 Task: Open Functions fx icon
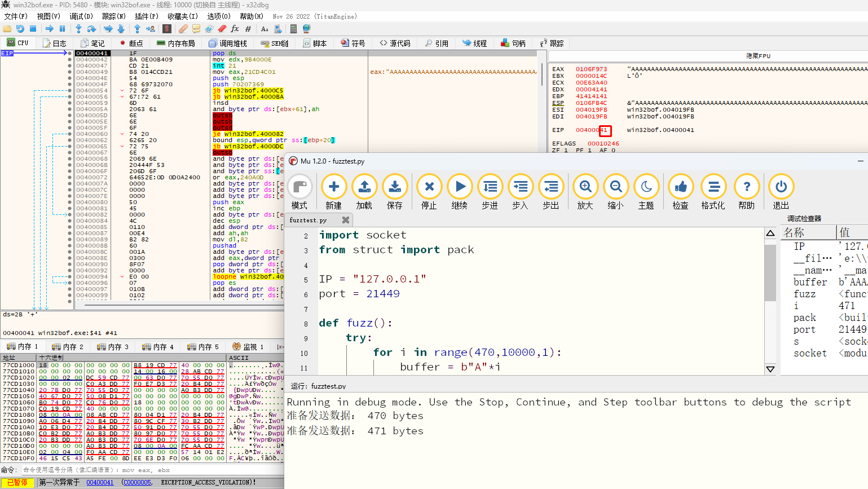coord(235,28)
